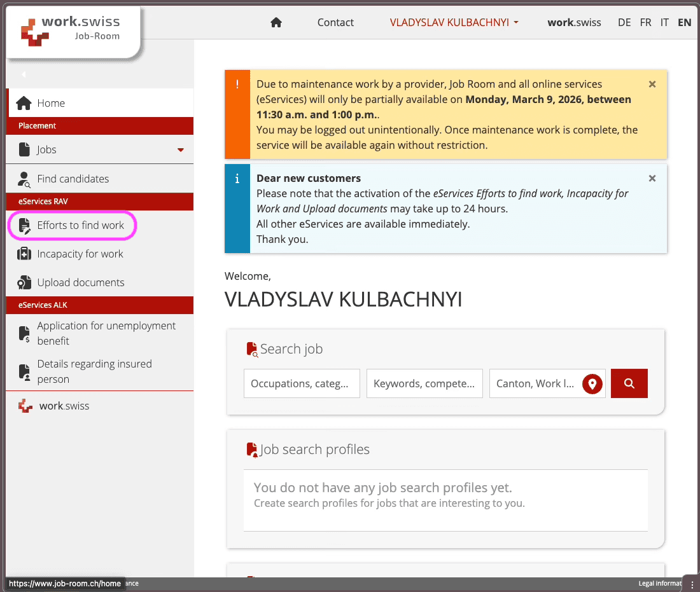Dismiss the yellow maintenance warning banner

click(x=652, y=84)
